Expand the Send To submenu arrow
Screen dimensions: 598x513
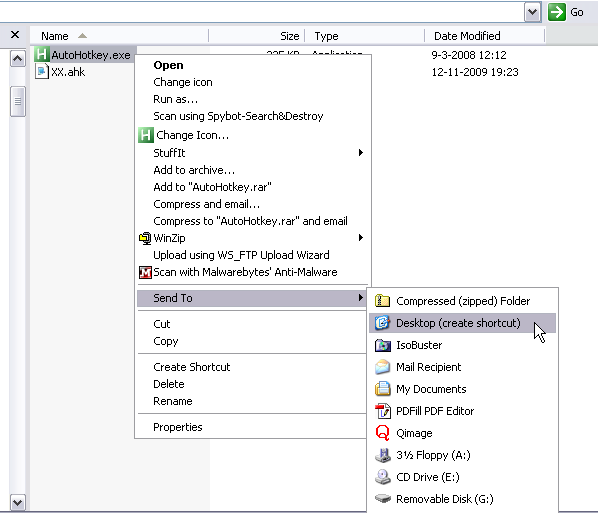pyautogui.click(x=361, y=298)
